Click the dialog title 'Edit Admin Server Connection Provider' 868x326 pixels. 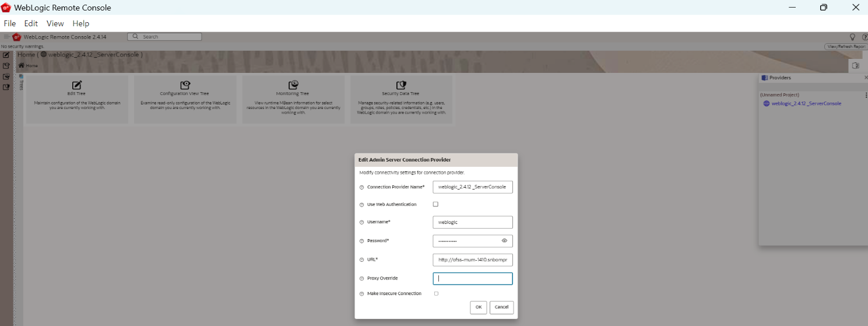tap(405, 160)
